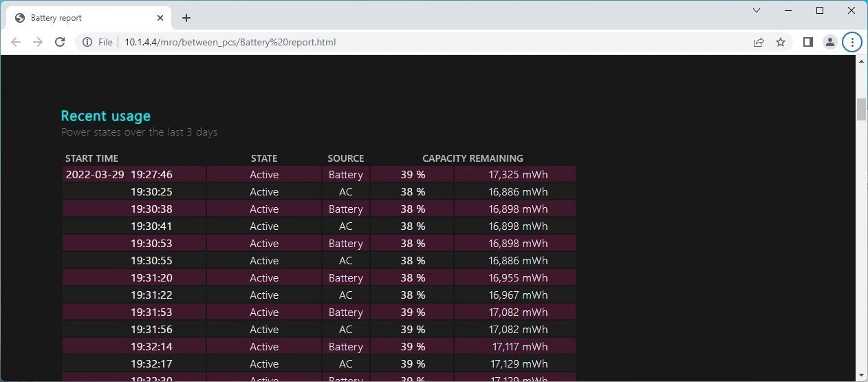The width and height of the screenshot is (868, 382).
Task: Open the user profile icon
Action: tap(830, 42)
